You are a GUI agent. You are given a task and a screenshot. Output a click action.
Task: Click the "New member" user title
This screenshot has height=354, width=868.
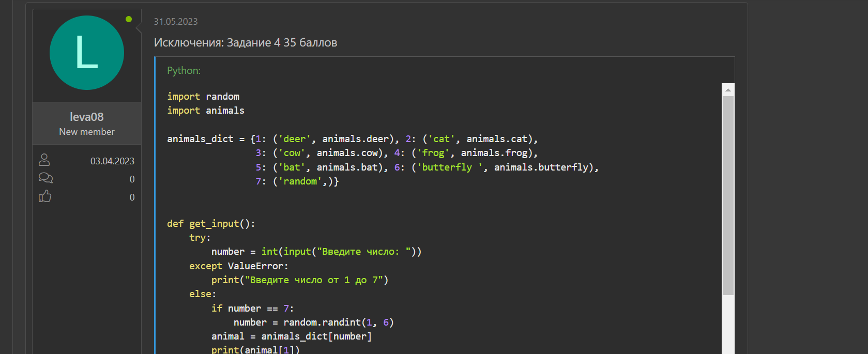coord(87,132)
